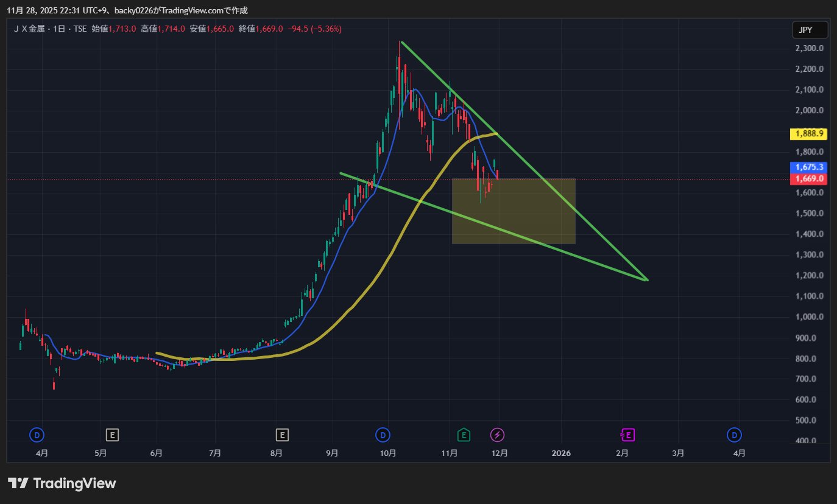Screen dimensions: 837x504
Task: Click the -94.5 (-5.36%) change value
Action: 314,29
